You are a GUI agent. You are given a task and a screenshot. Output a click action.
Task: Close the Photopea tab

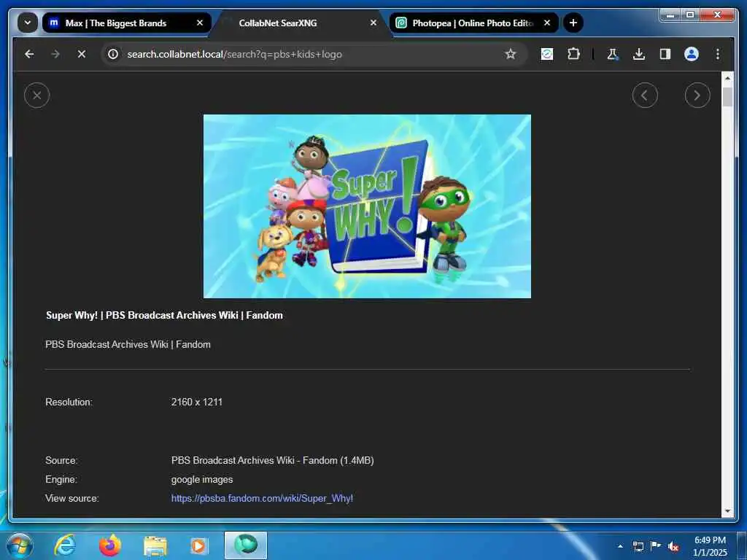pos(547,23)
